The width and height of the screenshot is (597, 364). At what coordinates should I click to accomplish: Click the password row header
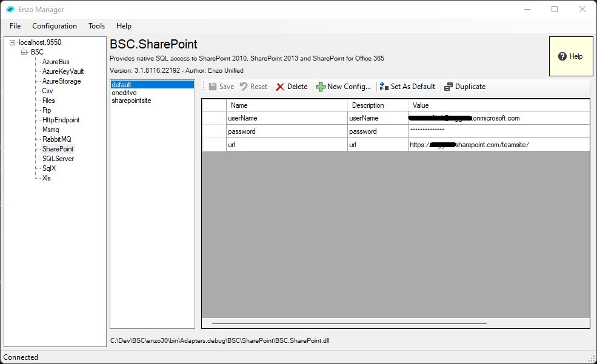click(214, 131)
